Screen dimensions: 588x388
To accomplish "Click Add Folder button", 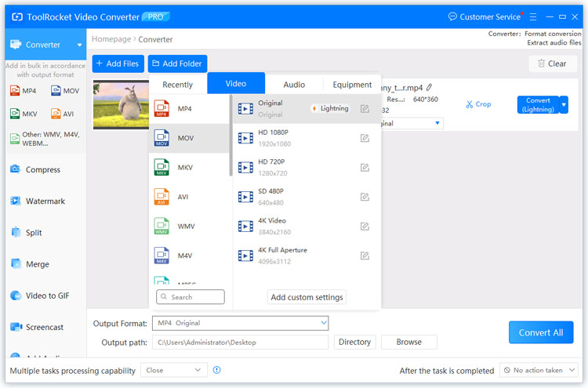I will coord(177,63).
